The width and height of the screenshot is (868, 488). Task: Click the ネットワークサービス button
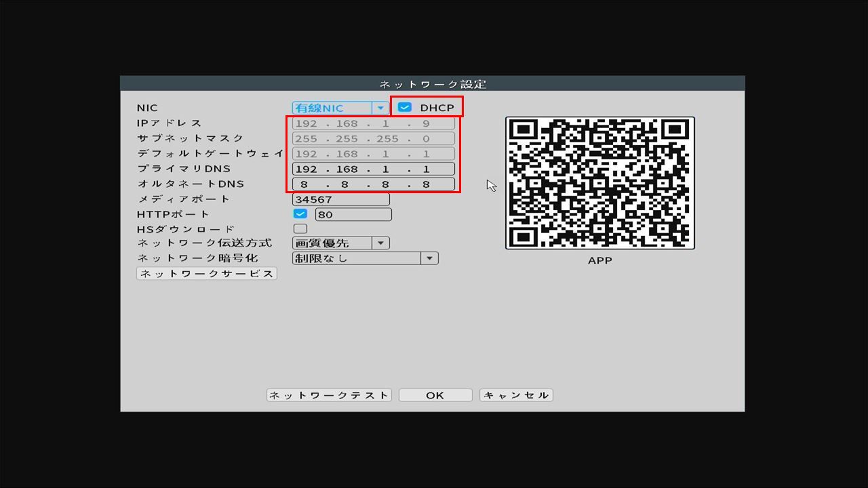(207, 273)
